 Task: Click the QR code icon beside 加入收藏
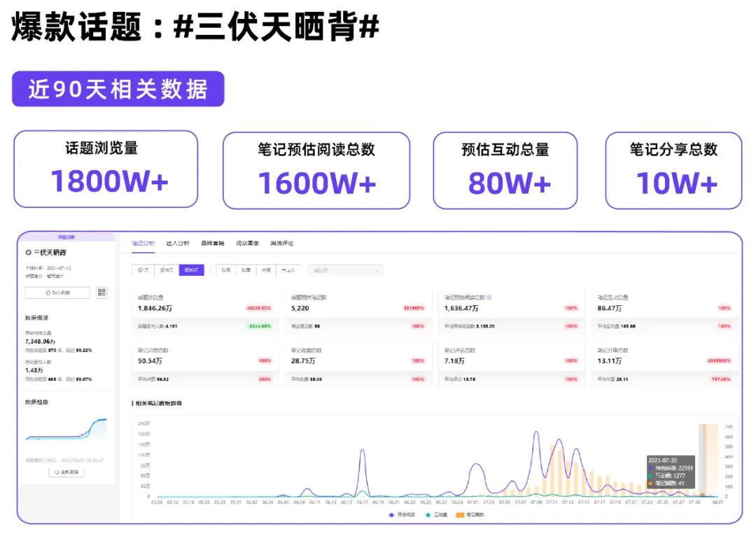(102, 293)
